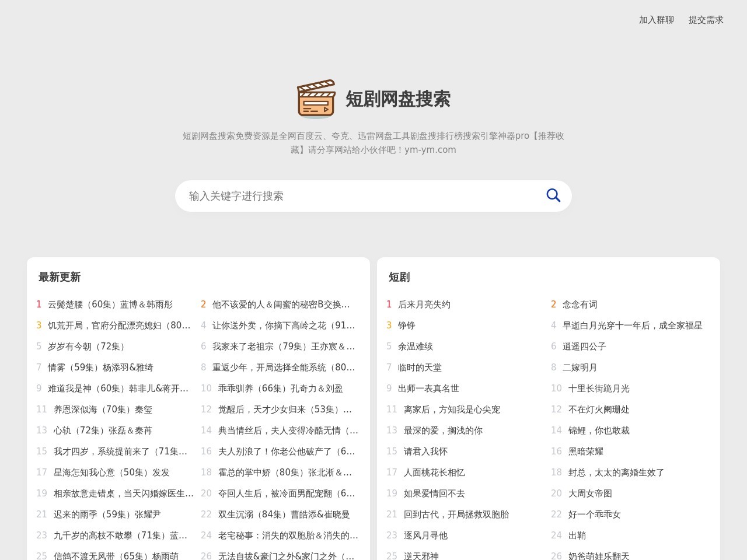Open the drama 岁岁有今朝（72集）

pyautogui.click(x=85, y=346)
